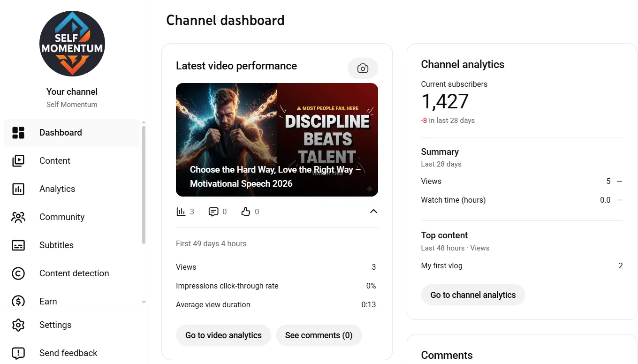Click the video comments bubble icon

[x=213, y=212]
